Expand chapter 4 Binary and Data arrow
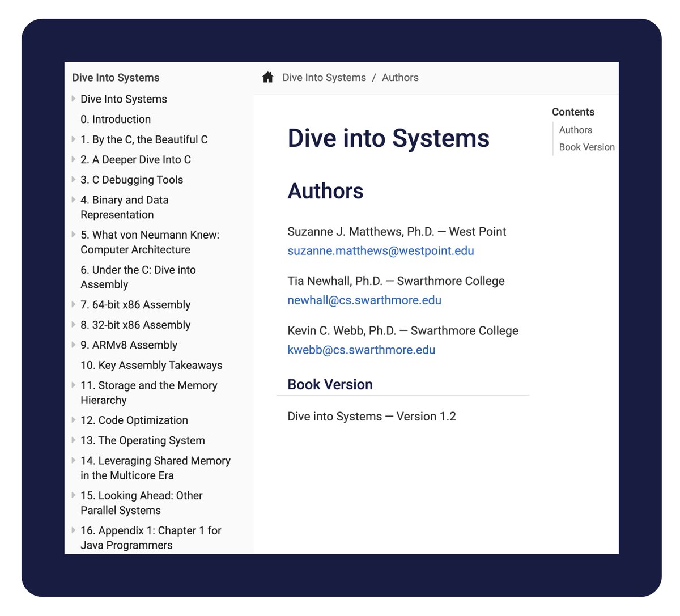 tap(74, 199)
